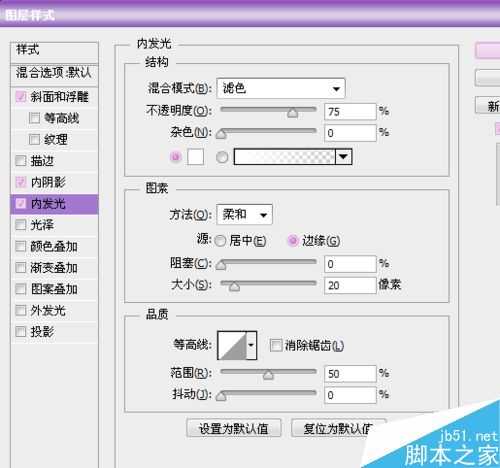Viewport: 500px width, 468px height.
Task: Click the 阻塞 slider handle
Action: click(221, 265)
